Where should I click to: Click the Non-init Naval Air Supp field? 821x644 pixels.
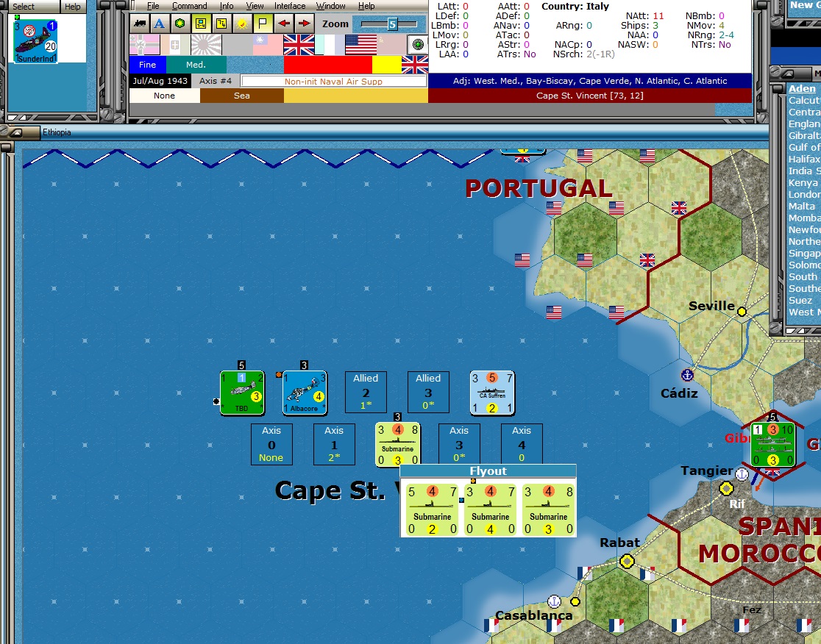click(x=333, y=81)
